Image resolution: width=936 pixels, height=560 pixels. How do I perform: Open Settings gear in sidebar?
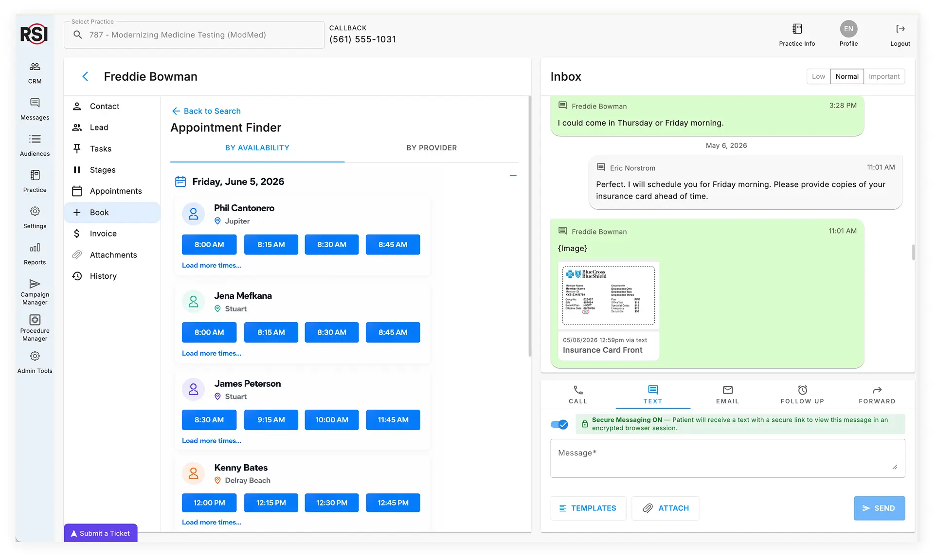(35, 217)
